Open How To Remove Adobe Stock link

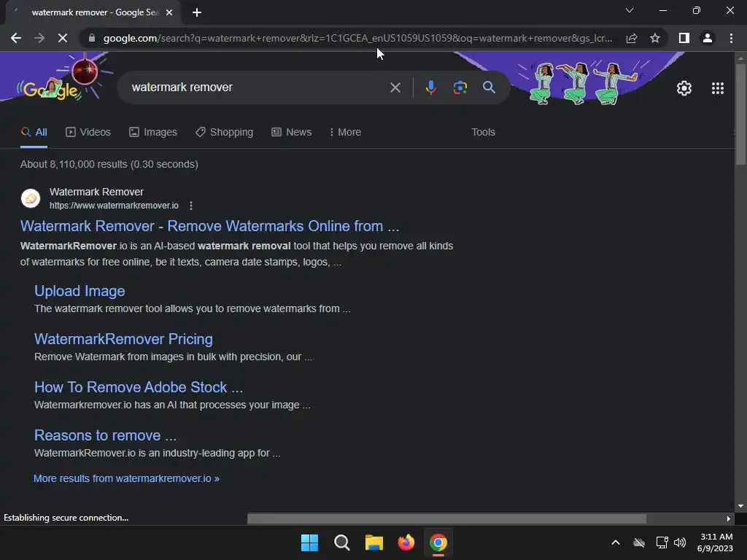point(139,387)
